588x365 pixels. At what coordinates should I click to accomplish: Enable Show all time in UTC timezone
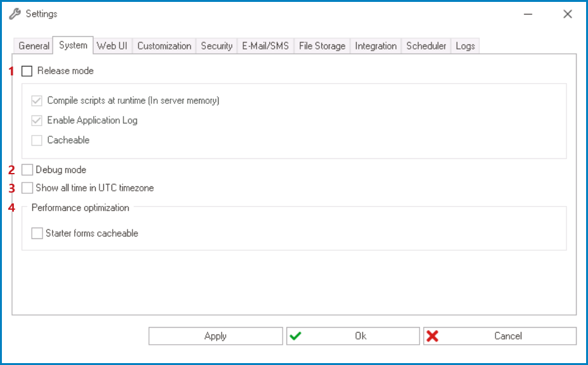27,188
